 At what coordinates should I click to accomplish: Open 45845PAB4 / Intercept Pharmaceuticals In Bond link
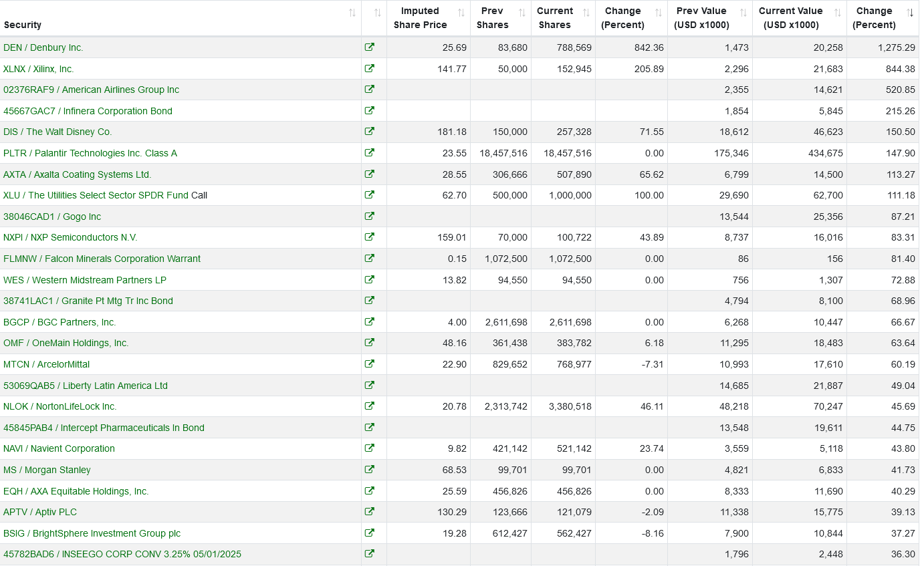104,428
